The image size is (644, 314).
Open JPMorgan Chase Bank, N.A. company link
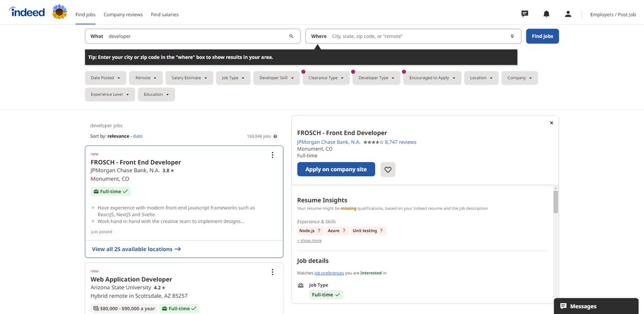(328, 142)
